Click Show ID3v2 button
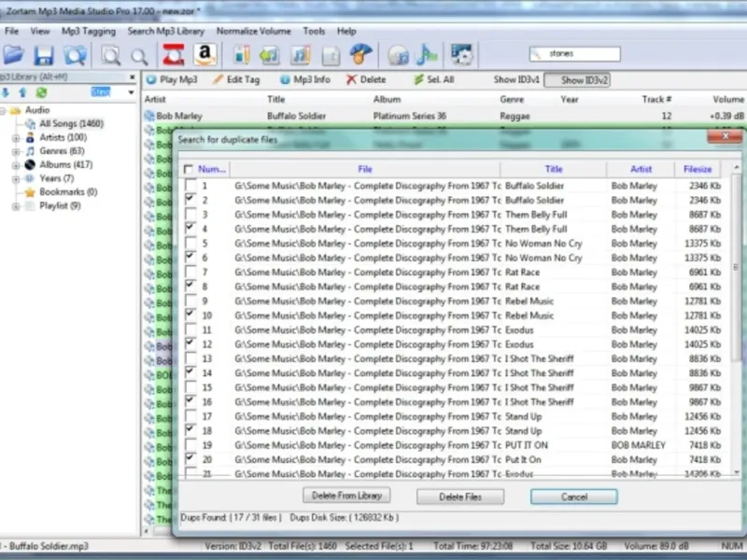 pyautogui.click(x=577, y=80)
